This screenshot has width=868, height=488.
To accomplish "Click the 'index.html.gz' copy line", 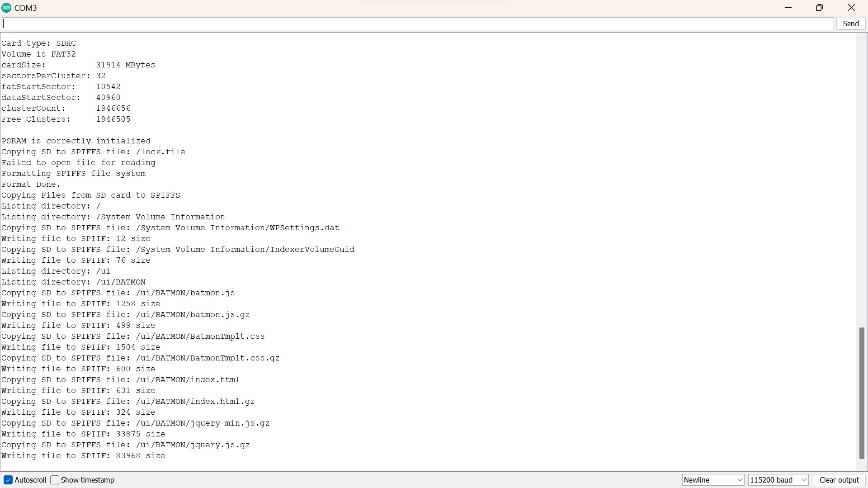I will pos(128,402).
